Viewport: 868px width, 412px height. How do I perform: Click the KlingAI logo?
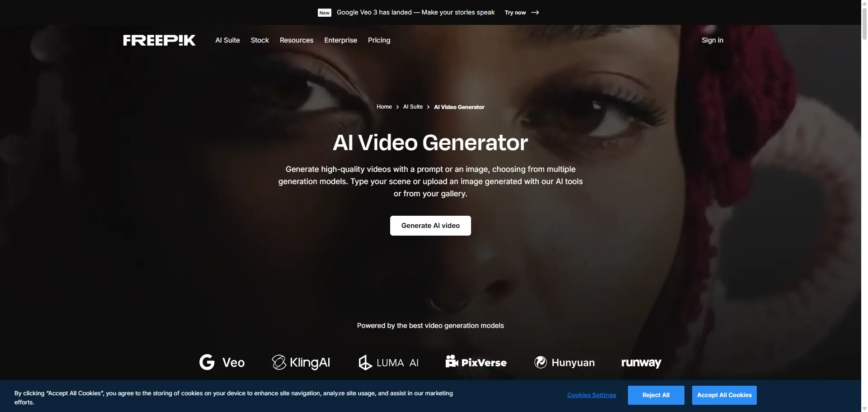point(300,362)
